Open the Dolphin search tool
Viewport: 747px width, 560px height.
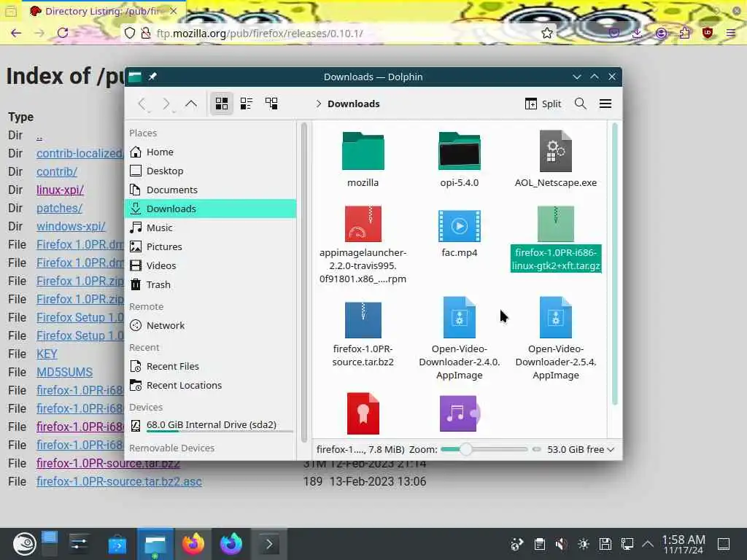click(x=580, y=104)
